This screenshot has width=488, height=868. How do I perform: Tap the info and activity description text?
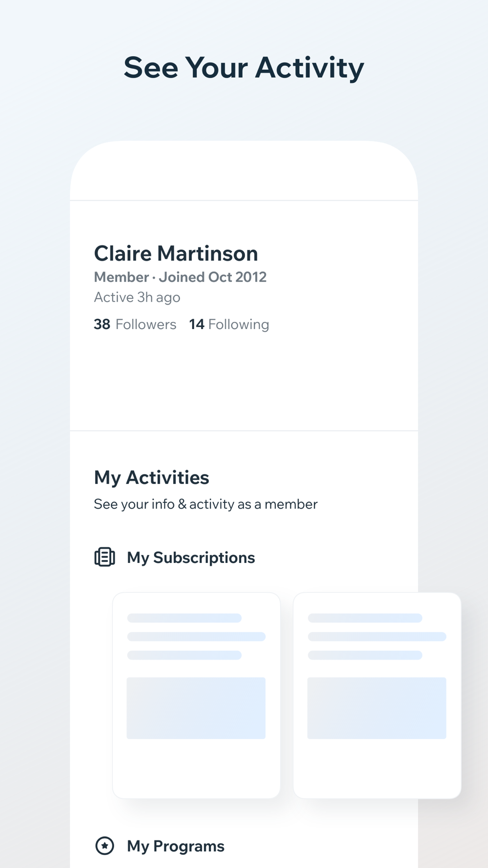[205, 504]
